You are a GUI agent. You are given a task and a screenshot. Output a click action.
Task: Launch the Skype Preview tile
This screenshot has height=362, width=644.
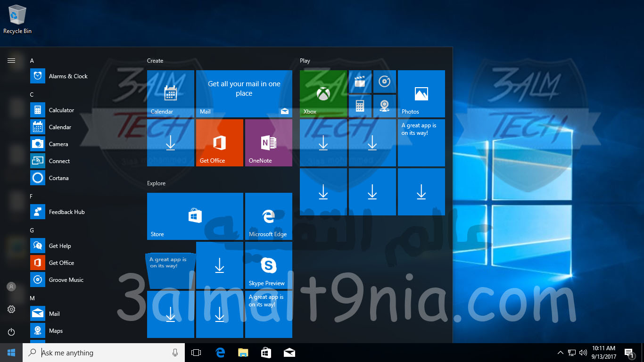[x=269, y=265]
